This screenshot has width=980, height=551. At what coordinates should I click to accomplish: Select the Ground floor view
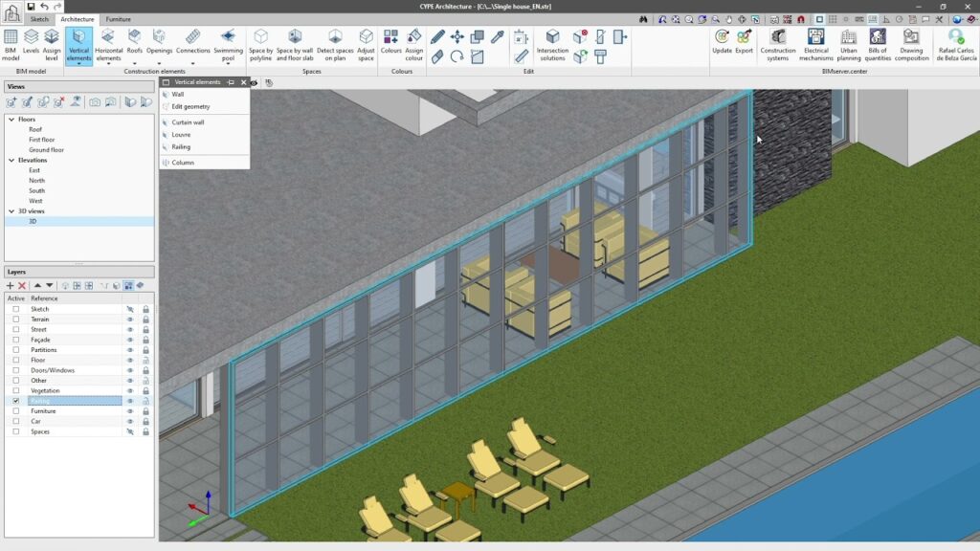coord(46,150)
